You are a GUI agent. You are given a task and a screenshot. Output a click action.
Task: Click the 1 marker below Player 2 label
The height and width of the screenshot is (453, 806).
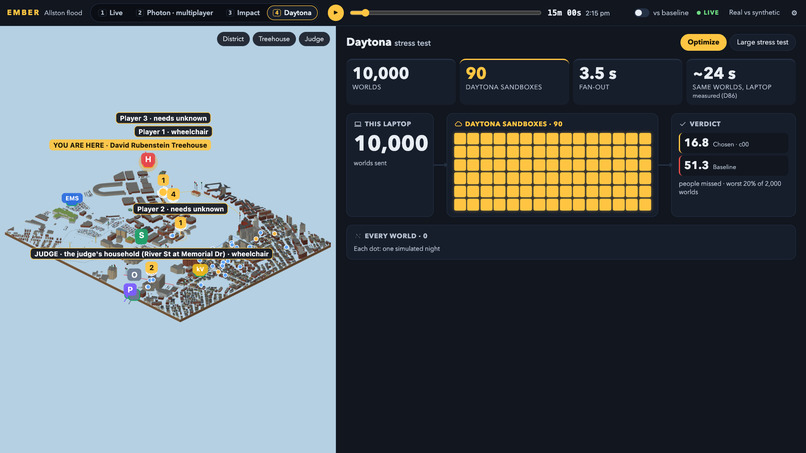coord(180,223)
